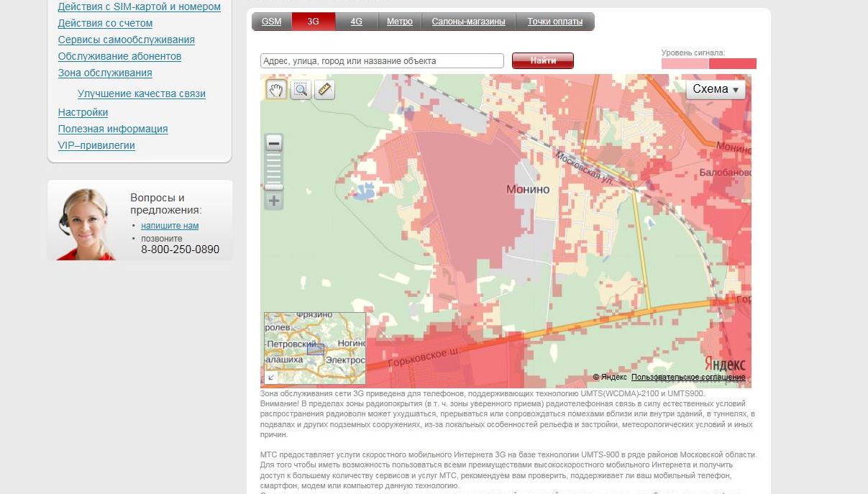Select the 3G coverage tab
Viewport: 868px width, 494px height.
pos(314,22)
